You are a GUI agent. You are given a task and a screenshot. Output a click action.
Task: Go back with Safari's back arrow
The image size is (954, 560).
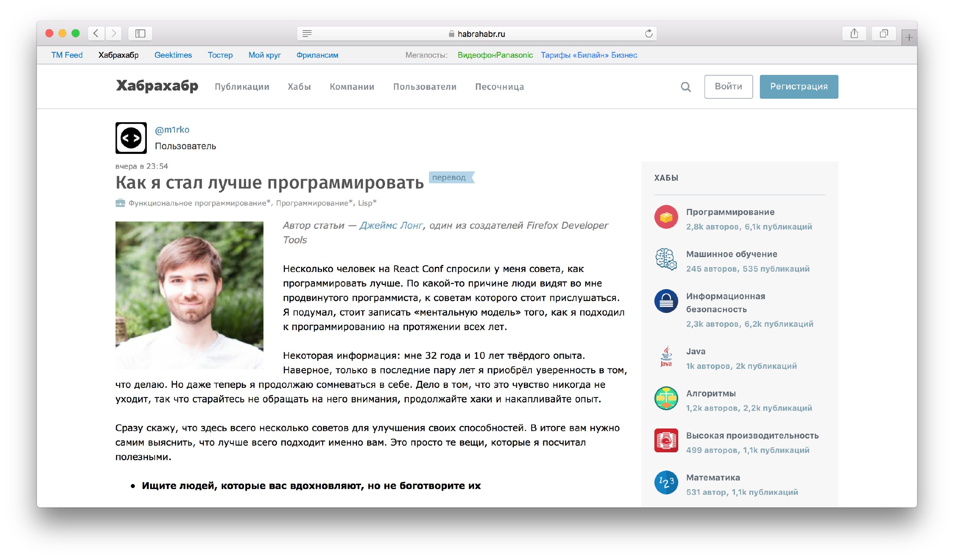pos(96,33)
